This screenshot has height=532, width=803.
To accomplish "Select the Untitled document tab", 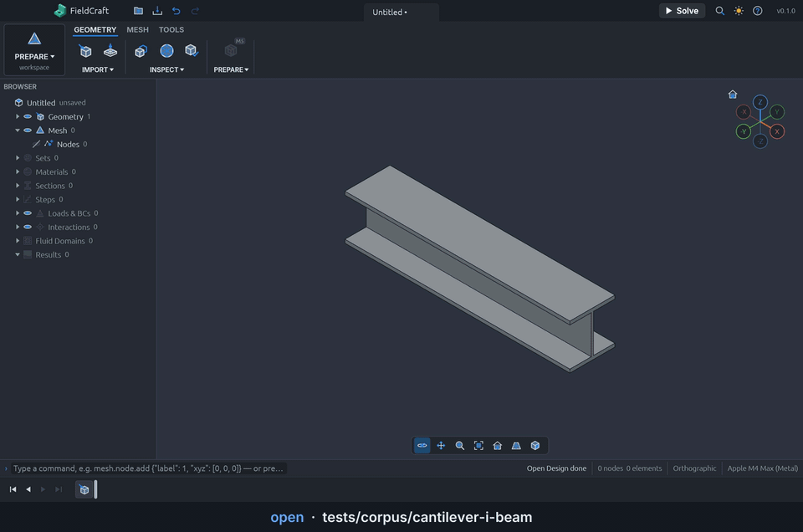I will pos(401,13).
